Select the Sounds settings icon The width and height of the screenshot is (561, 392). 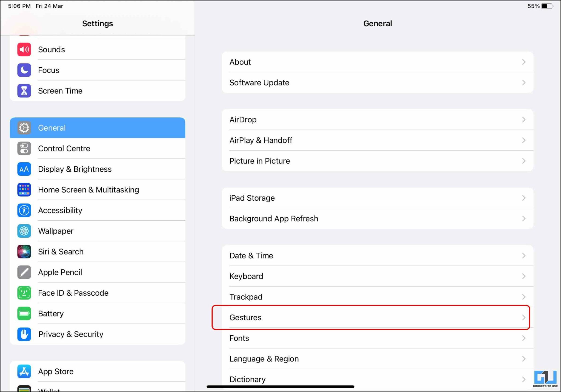[x=24, y=49]
